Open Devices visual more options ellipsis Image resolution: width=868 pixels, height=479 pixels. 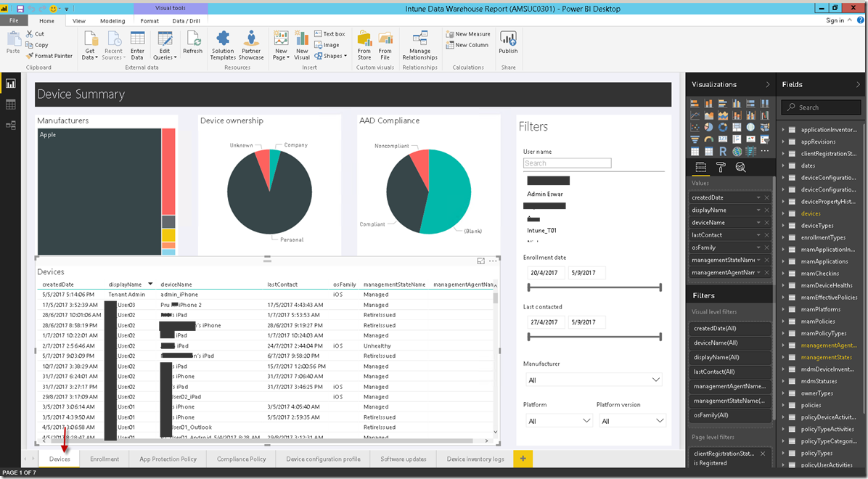[493, 261]
